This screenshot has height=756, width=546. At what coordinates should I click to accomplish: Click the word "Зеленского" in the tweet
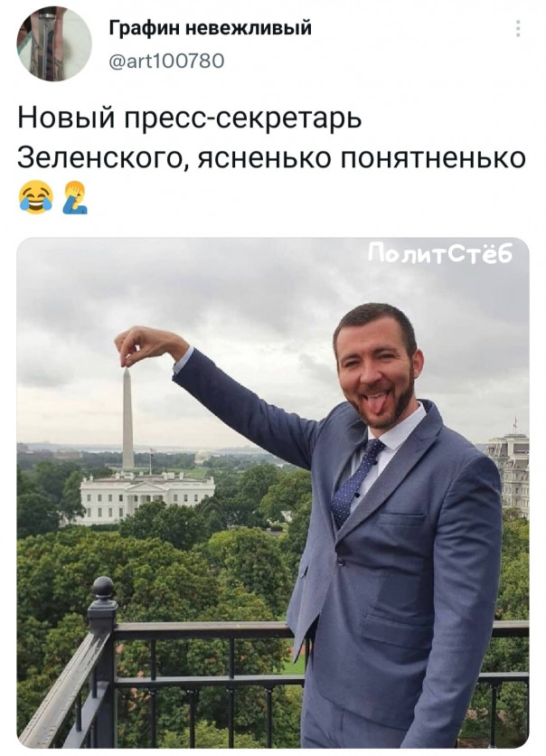coord(103,157)
